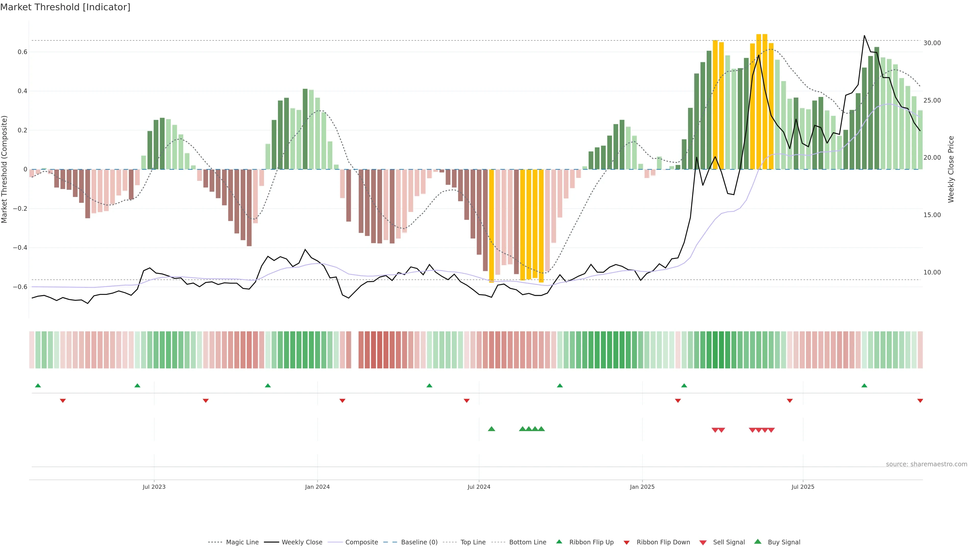Click the source: sharemaestro.com text
Viewport: 980px width, 551px height.
[926, 464]
